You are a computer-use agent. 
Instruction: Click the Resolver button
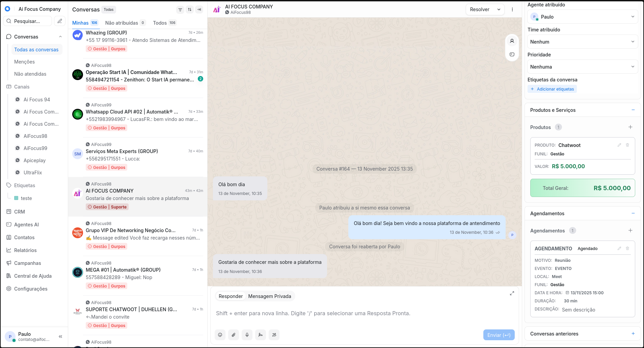(479, 9)
